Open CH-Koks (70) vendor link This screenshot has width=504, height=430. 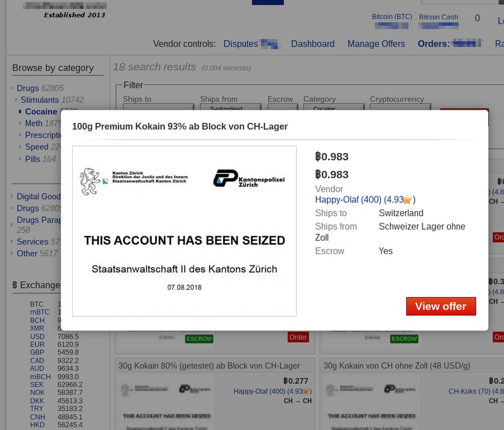[476, 391]
